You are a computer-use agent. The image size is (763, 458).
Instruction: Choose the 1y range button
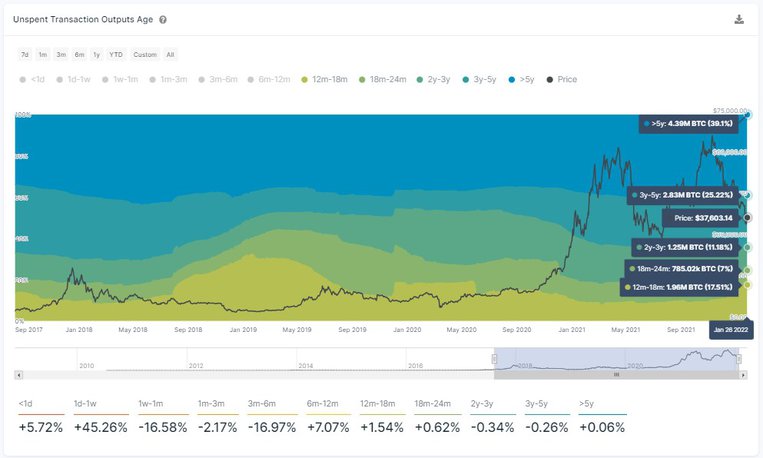[96, 54]
